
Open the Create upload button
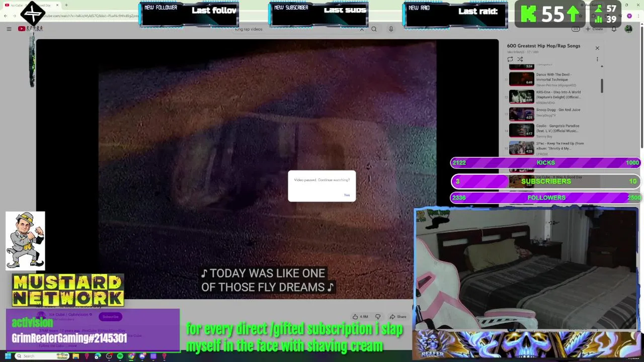coord(594,29)
